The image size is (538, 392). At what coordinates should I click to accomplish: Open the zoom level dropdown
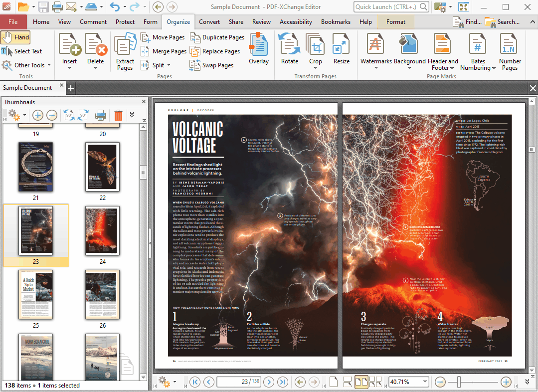pos(424,382)
